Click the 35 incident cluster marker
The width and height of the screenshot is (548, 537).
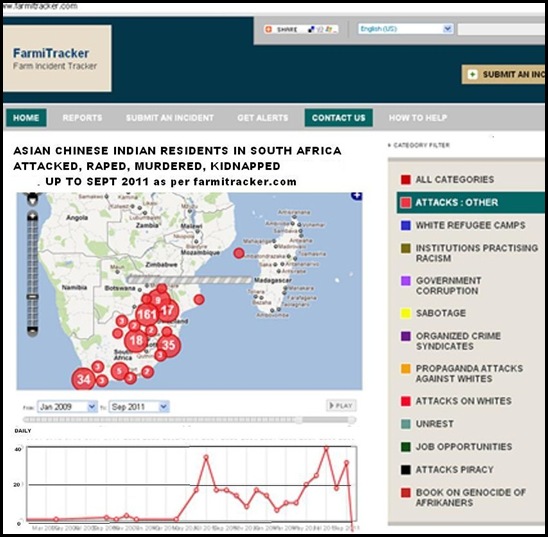click(169, 345)
